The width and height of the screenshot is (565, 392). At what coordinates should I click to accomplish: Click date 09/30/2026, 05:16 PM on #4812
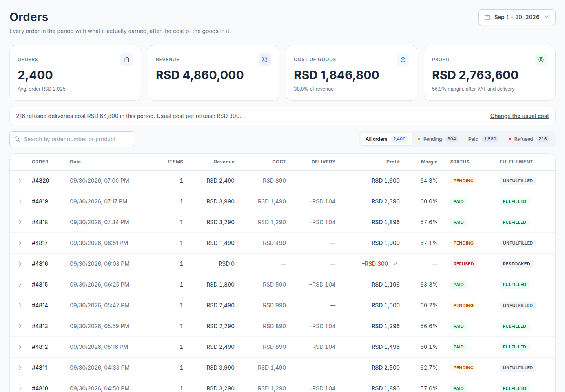tap(99, 347)
